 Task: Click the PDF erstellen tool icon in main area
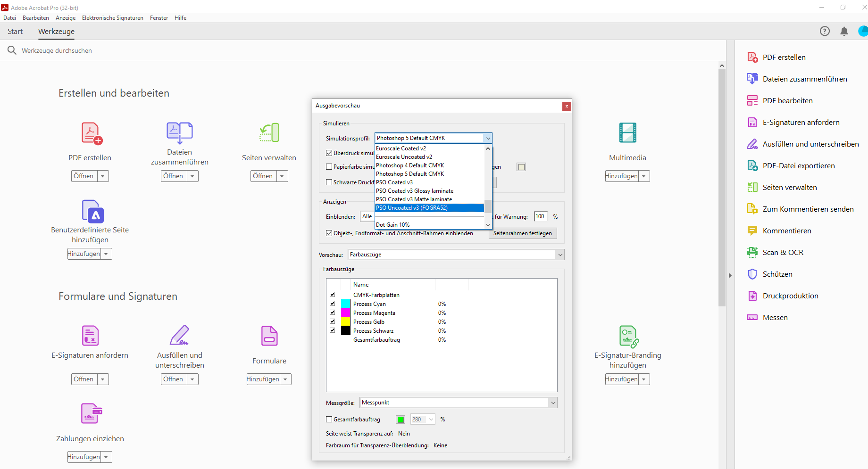(92, 133)
